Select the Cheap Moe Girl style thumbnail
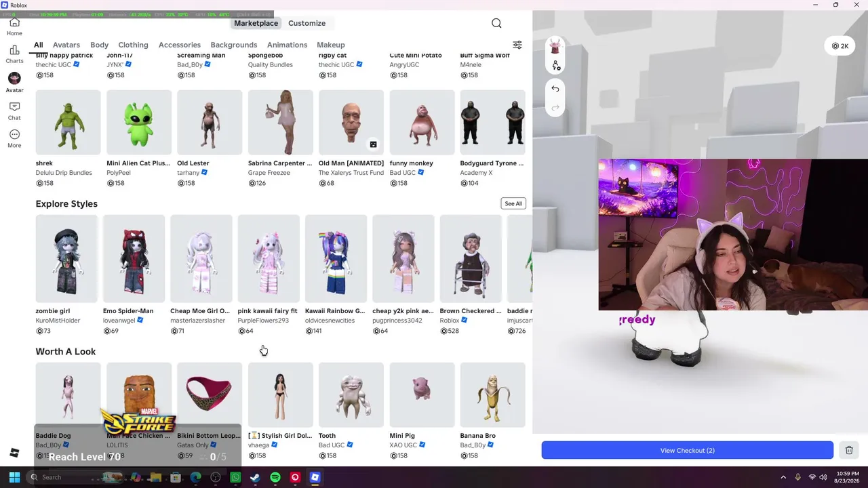The width and height of the screenshot is (868, 488). pos(201,258)
